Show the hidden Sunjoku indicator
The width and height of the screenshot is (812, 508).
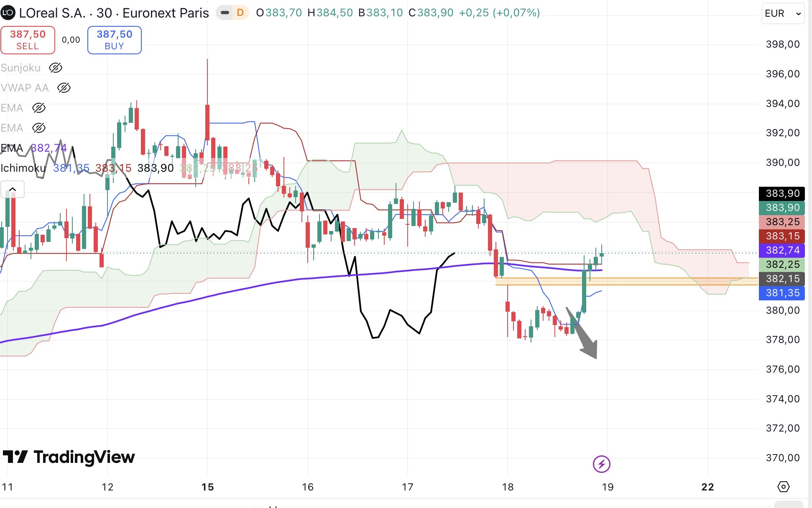[56, 68]
